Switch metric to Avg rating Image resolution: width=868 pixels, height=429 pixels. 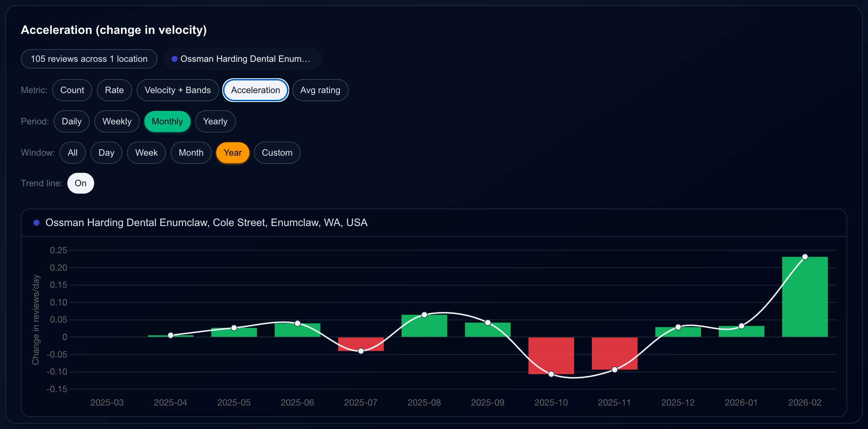(320, 90)
